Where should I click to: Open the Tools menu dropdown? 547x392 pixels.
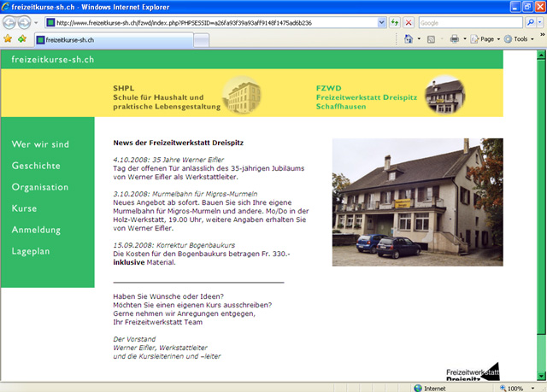(x=519, y=39)
